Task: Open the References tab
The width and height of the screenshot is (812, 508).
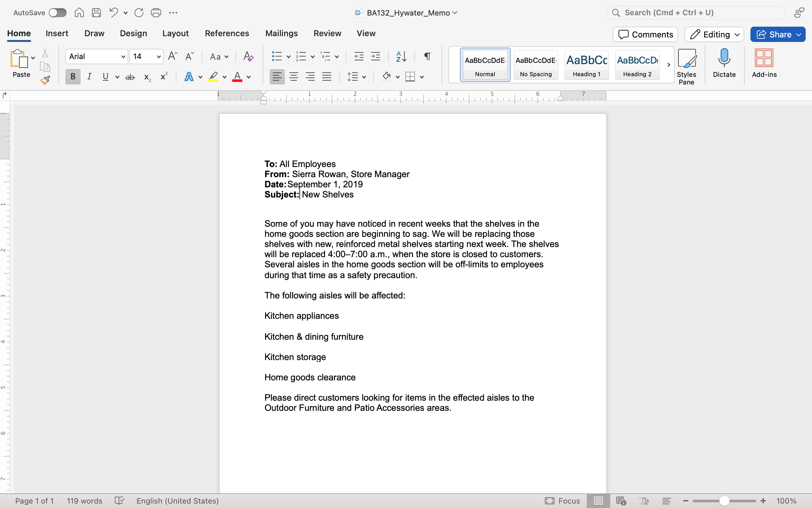Action: click(x=227, y=33)
